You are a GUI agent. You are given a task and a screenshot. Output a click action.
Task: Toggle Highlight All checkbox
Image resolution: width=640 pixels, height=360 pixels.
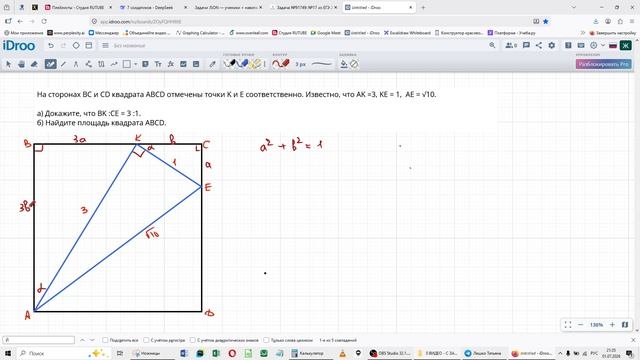point(105,340)
